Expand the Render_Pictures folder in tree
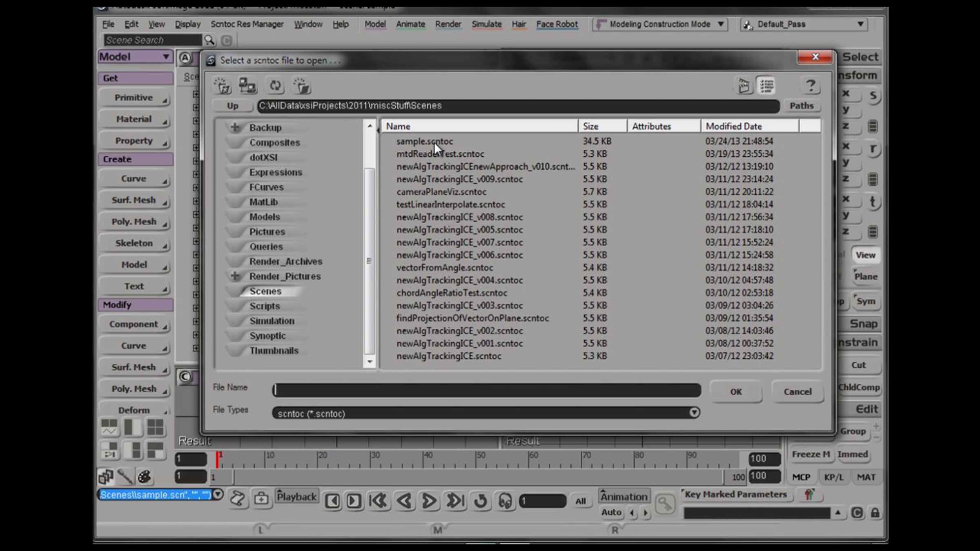 click(x=235, y=276)
